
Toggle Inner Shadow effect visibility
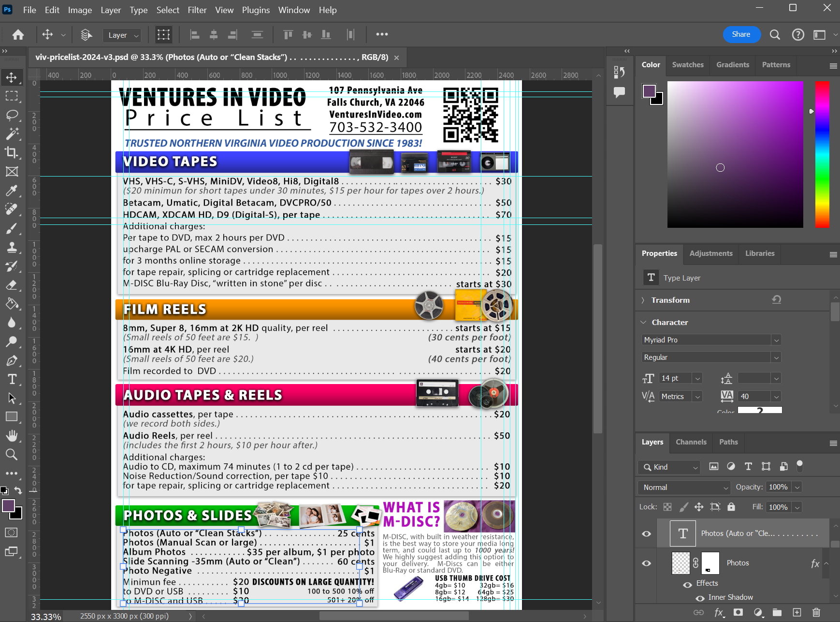[x=699, y=598]
